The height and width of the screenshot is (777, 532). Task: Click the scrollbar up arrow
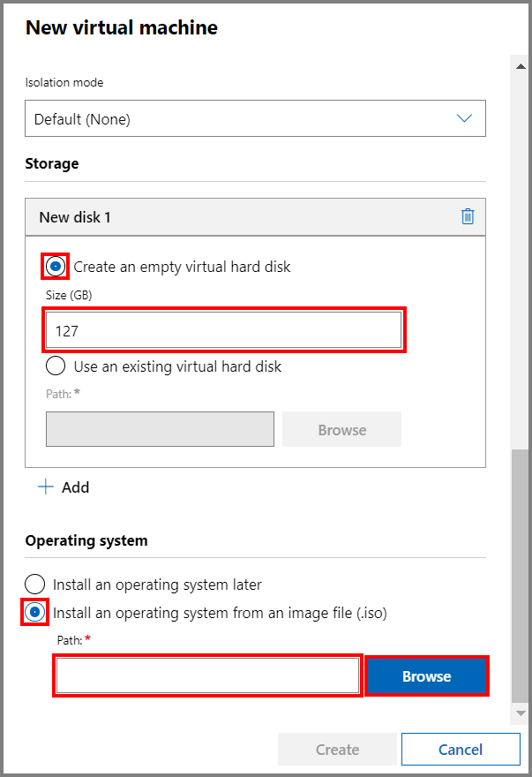click(521, 65)
